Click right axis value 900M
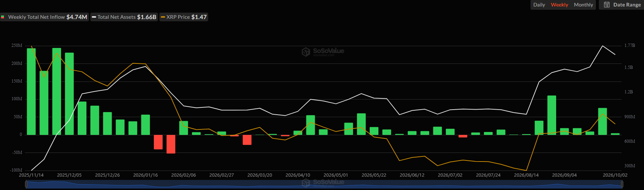644x190 pixels. pyautogui.click(x=630, y=117)
